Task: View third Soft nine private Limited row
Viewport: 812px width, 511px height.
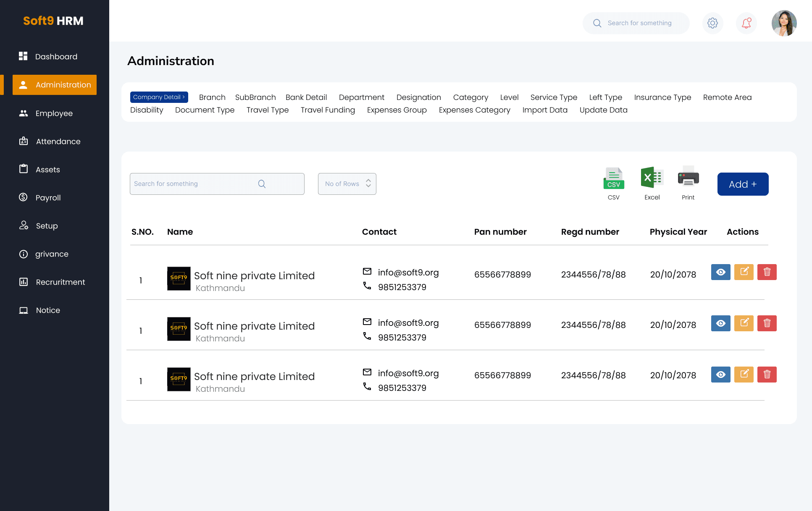Action: pyautogui.click(x=721, y=375)
